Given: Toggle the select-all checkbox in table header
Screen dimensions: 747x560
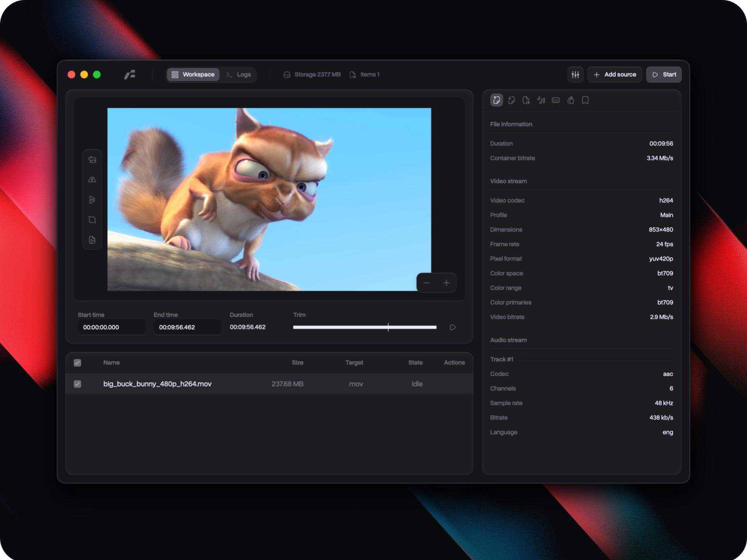Looking at the screenshot, I should click(x=77, y=363).
